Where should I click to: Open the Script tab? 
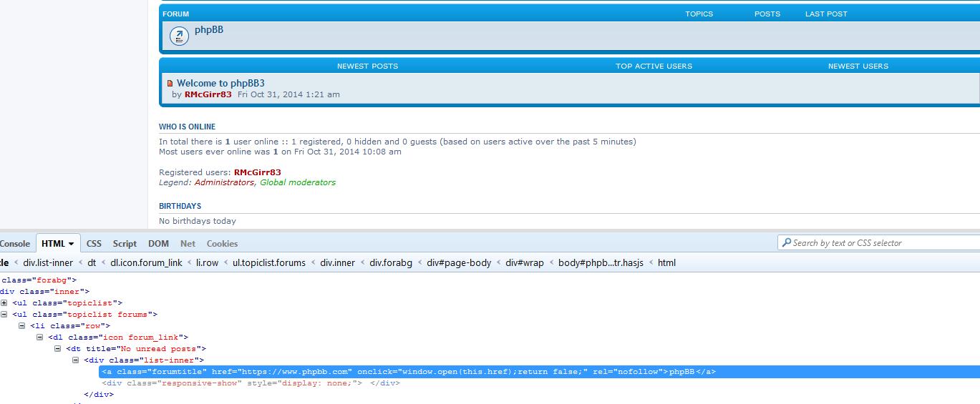pos(125,244)
